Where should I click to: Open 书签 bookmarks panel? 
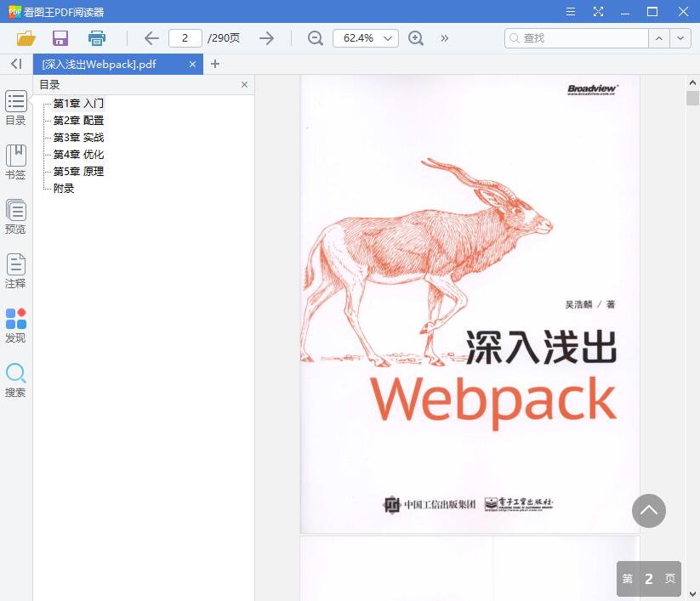pyautogui.click(x=15, y=162)
